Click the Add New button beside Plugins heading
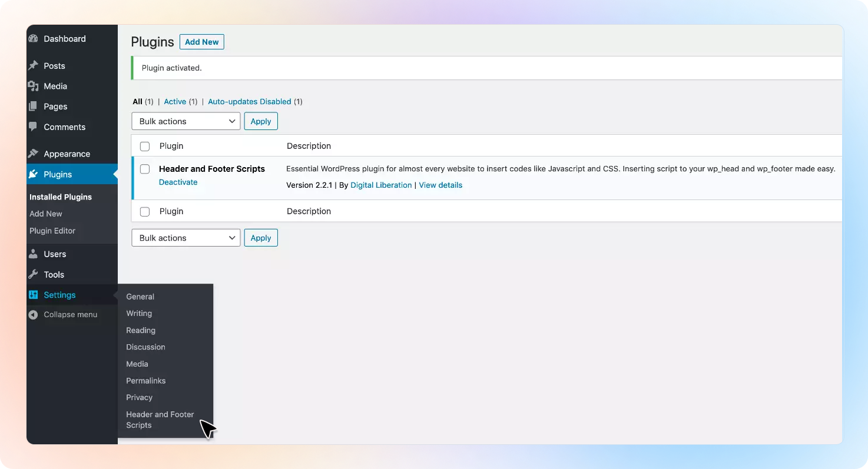 pyautogui.click(x=202, y=42)
